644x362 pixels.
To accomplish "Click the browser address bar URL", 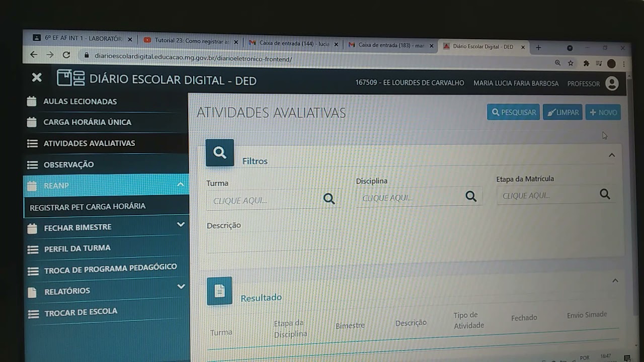I will point(193,57).
